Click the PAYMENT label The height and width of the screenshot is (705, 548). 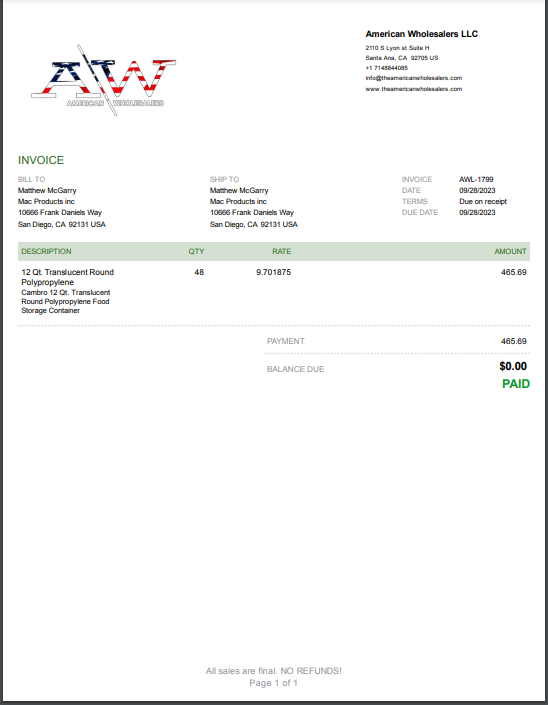tap(285, 341)
